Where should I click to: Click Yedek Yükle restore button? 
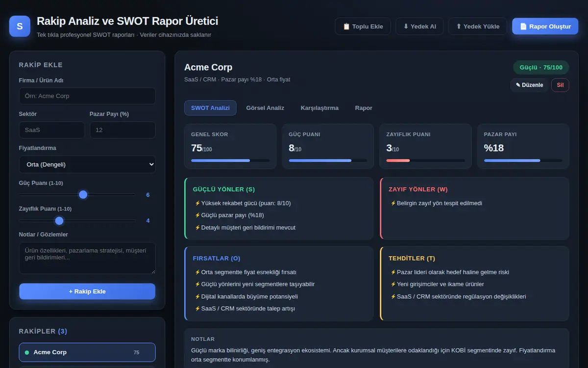(x=478, y=26)
